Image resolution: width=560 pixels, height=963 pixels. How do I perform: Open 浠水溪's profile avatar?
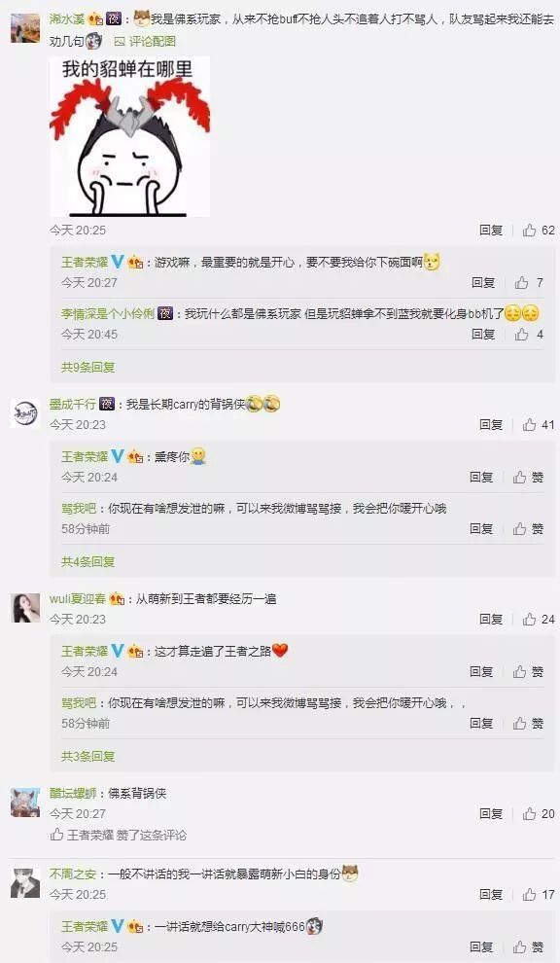tap(25, 27)
